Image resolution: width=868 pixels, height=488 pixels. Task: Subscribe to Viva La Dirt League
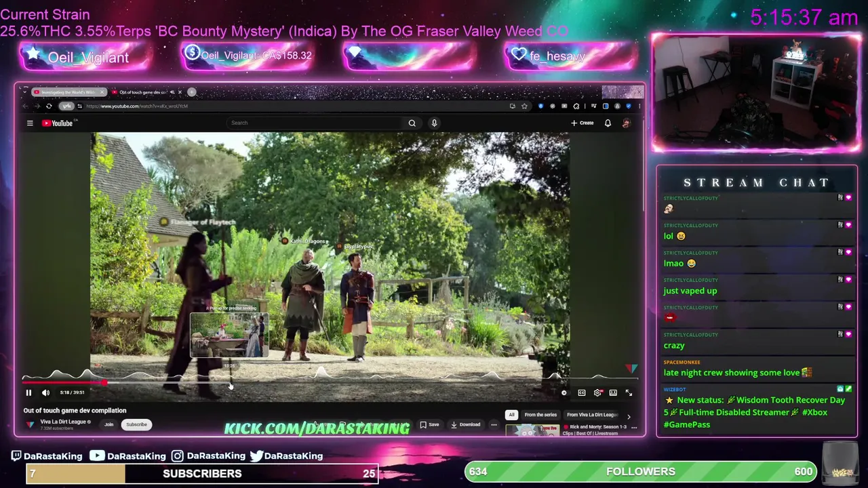[136, 425]
